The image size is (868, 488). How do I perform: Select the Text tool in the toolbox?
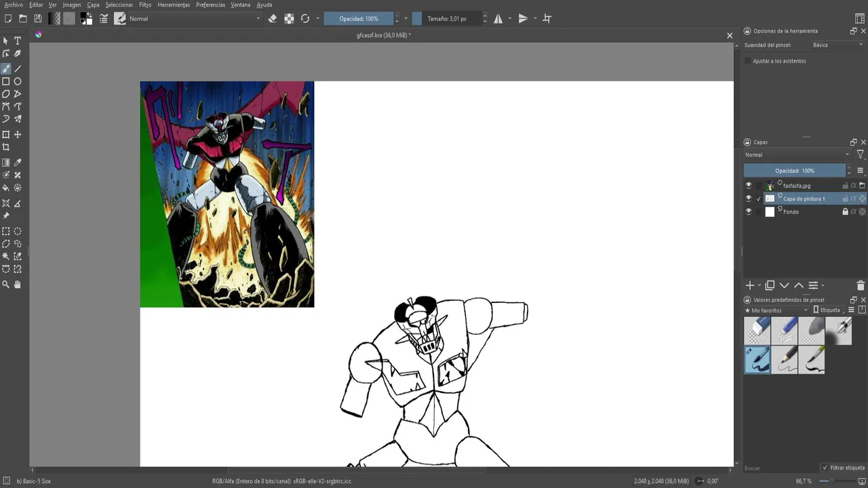tap(18, 41)
